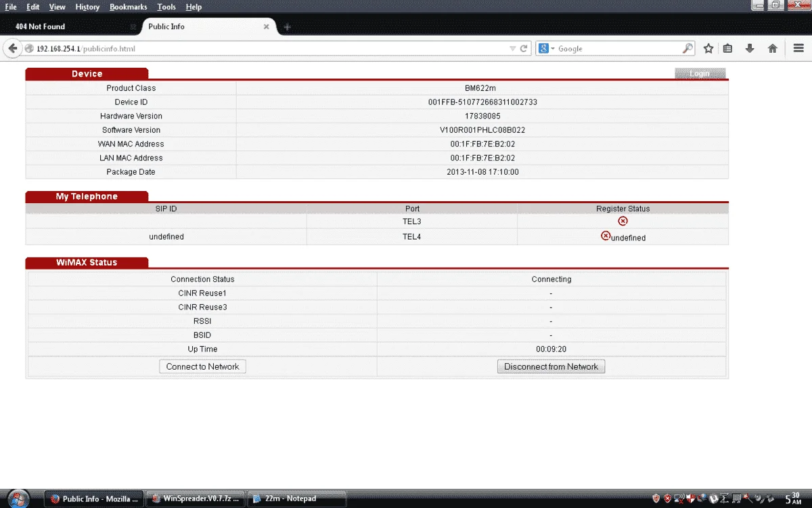Click the My Telephone section header
The height and width of the screenshot is (508, 812).
pyautogui.click(x=87, y=196)
